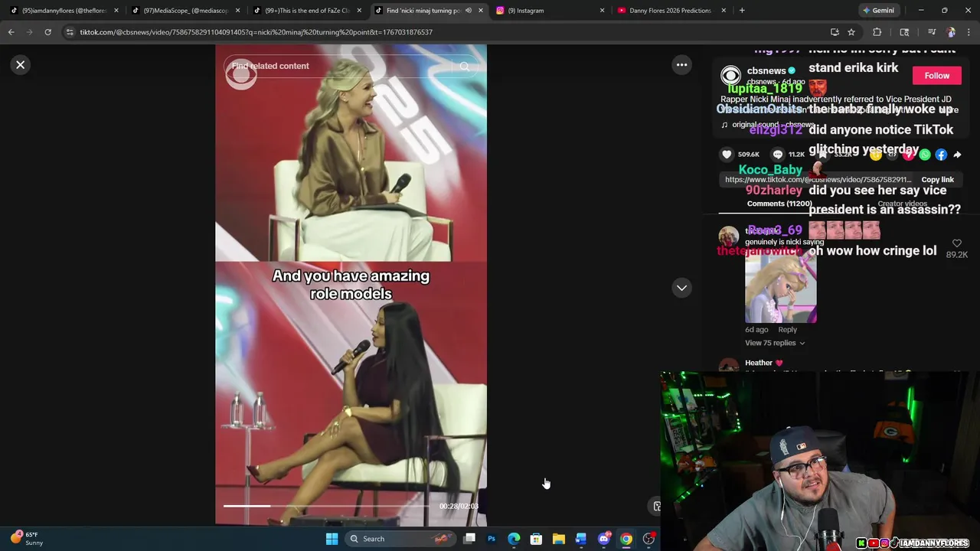Open comments via the speech bubble icon
Image resolution: width=980 pixels, height=551 pixels.
tap(777, 155)
